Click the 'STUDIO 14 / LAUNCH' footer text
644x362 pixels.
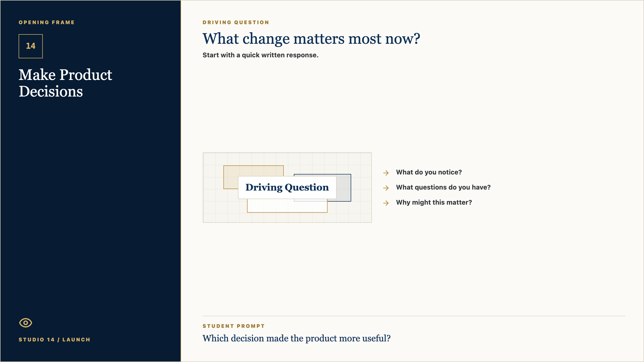pyautogui.click(x=54, y=340)
